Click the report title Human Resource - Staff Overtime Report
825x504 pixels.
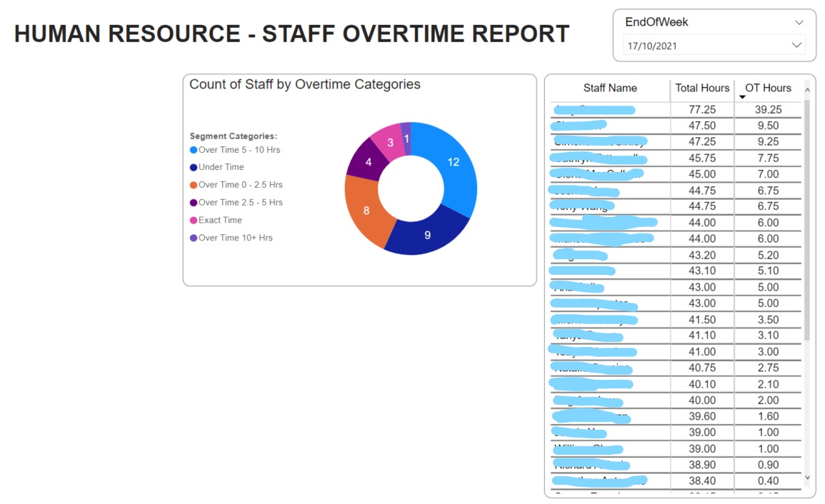point(291,34)
